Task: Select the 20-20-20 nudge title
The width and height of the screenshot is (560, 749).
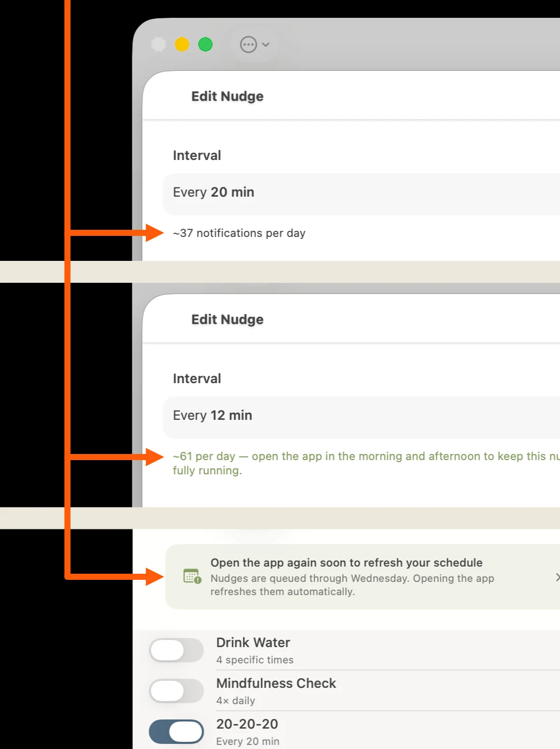Action: (247, 724)
